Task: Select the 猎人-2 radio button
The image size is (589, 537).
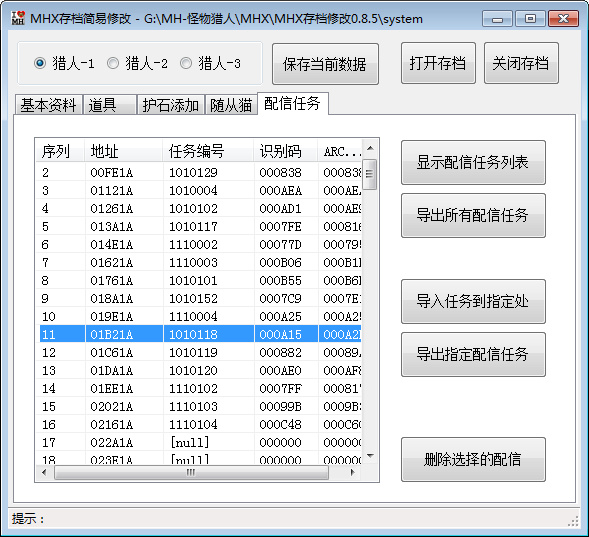Action: 137,63
